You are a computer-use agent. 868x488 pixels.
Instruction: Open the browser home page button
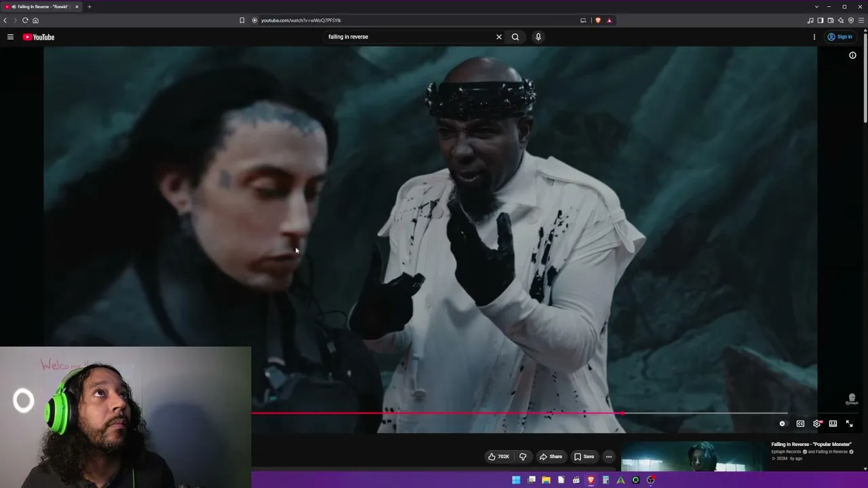pyautogui.click(x=35, y=20)
